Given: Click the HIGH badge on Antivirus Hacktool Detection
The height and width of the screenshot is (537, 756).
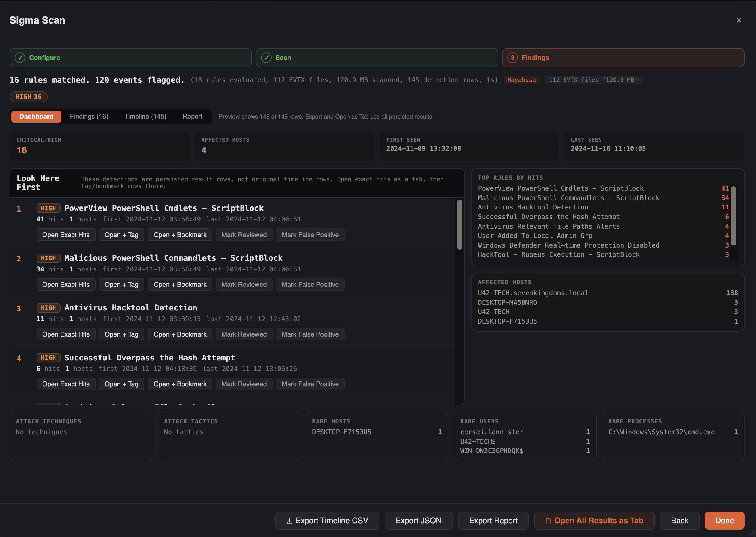Looking at the screenshot, I should click(48, 308).
